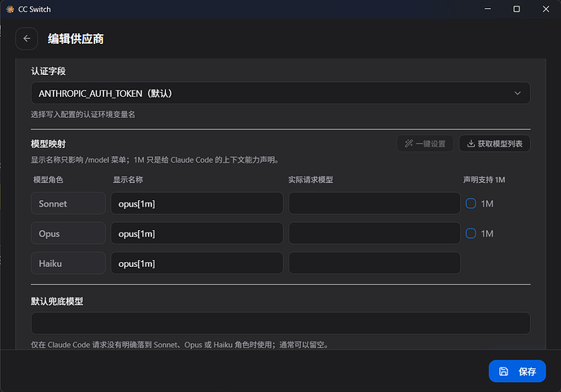Click the Sonnet model role label
This screenshot has width=561, height=392.
pos(68,203)
